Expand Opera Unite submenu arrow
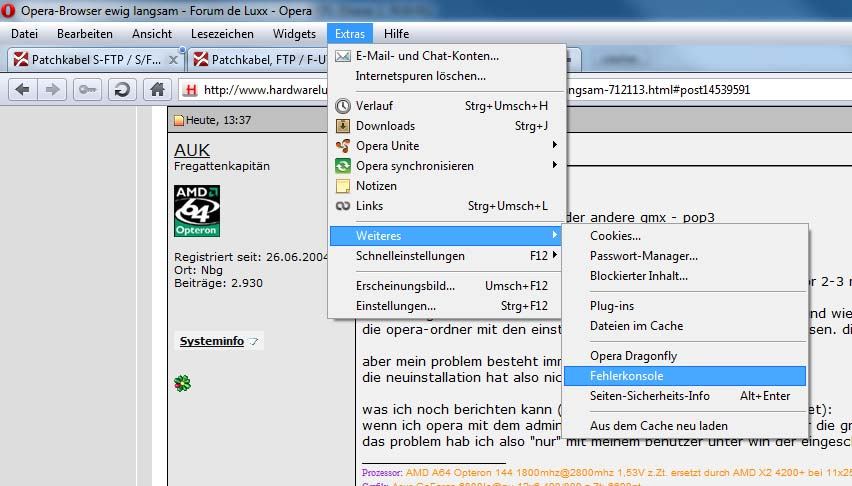Viewport: 852px width, 486px height. point(554,145)
